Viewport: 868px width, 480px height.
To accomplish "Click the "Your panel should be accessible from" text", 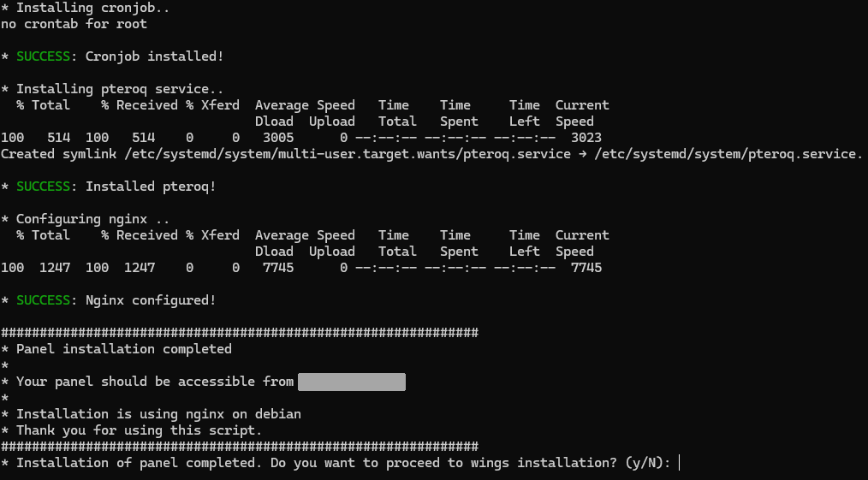I will [x=155, y=382].
